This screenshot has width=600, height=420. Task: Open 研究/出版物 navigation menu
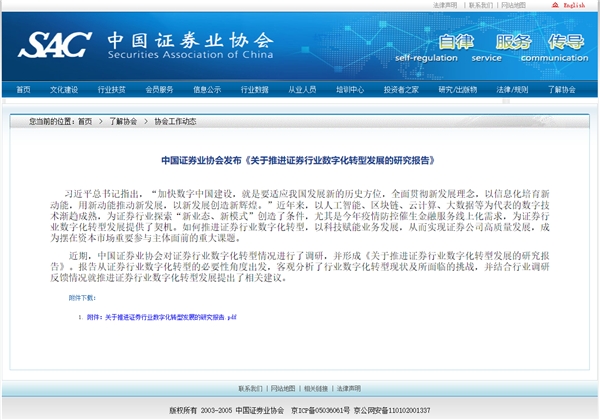(458, 90)
